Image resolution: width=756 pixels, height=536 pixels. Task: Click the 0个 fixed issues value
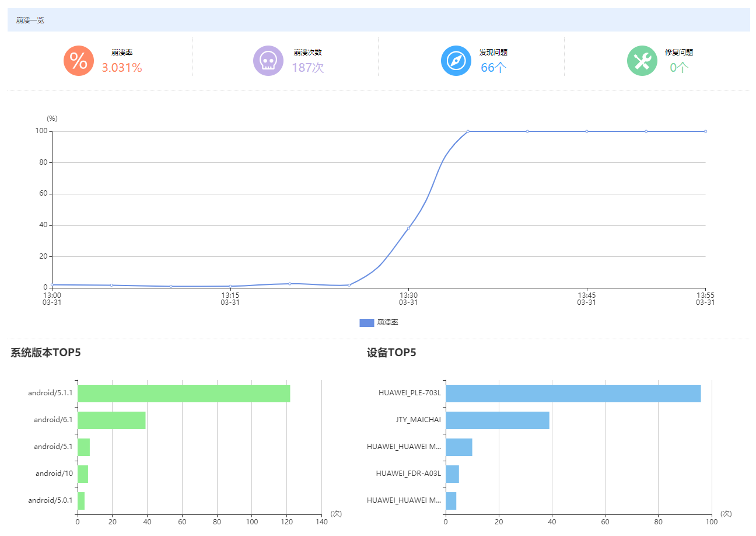[x=679, y=68]
